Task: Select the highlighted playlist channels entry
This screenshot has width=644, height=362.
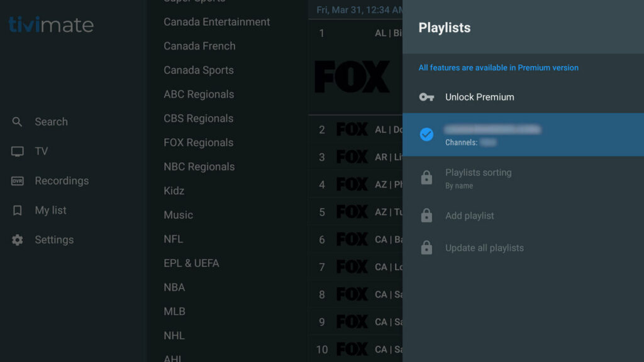Action: (x=523, y=134)
